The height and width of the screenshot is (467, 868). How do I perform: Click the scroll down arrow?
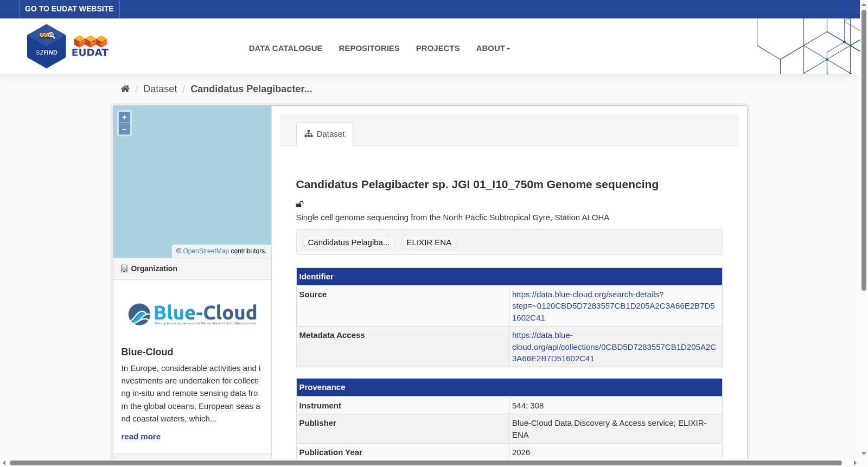click(x=864, y=453)
